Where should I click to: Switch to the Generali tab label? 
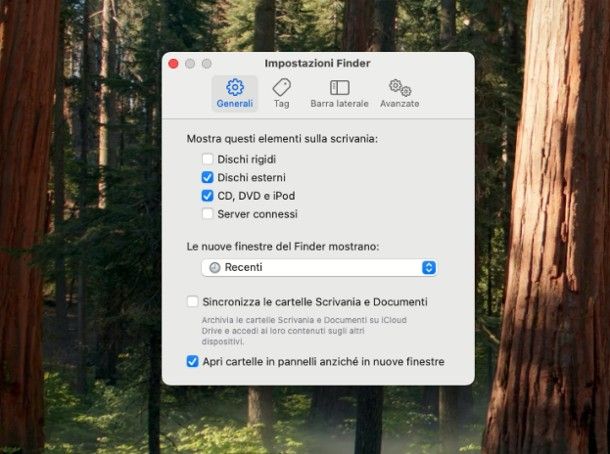235,103
